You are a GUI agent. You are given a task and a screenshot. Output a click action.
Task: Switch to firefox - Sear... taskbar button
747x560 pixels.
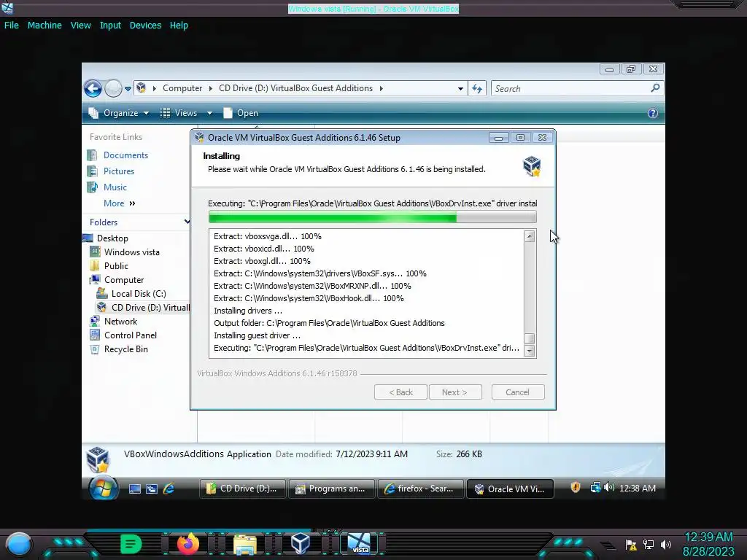pyautogui.click(x=420, y=489)
